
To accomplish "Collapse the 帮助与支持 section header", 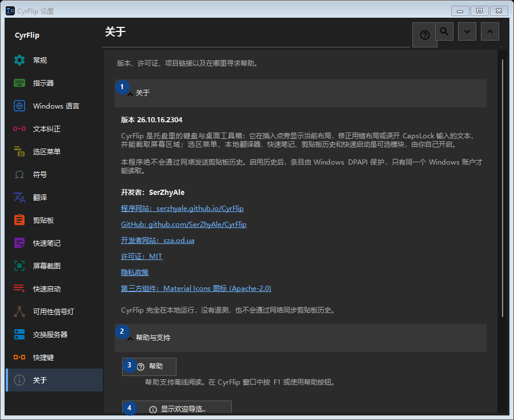I will (x=300, y=338).
